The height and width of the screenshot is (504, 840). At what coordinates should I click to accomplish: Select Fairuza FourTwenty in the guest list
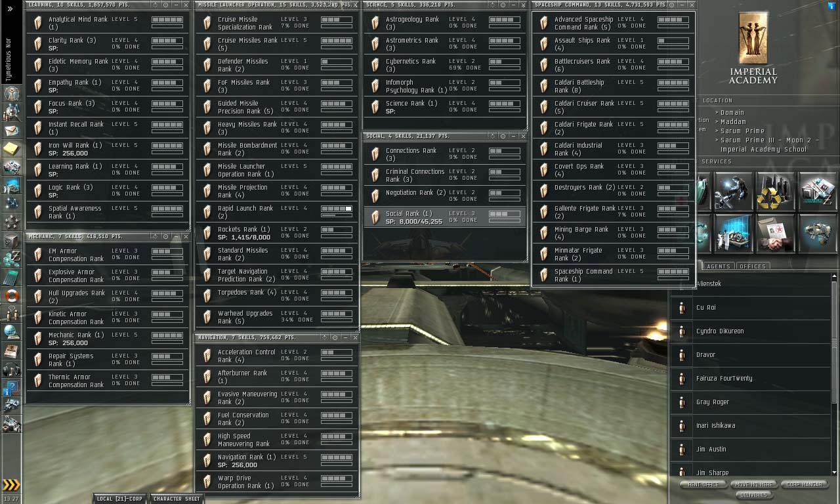[x=751, y=379]
